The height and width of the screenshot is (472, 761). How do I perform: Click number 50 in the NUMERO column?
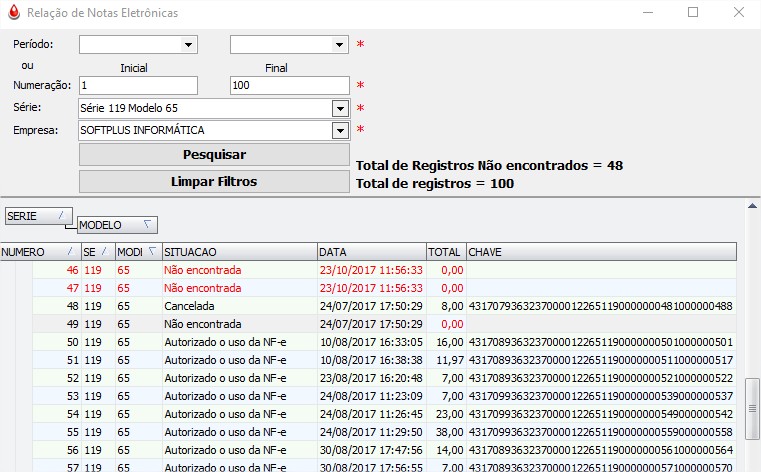[73, 342]
